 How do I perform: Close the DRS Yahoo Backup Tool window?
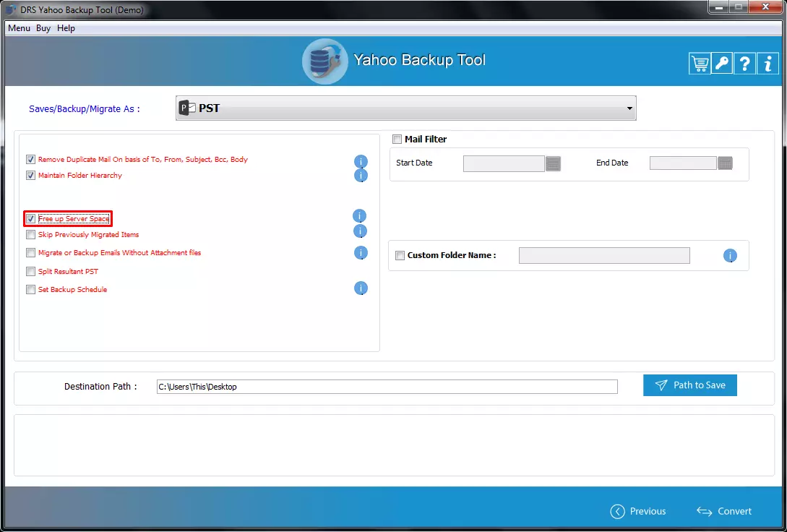click(765, 7)
